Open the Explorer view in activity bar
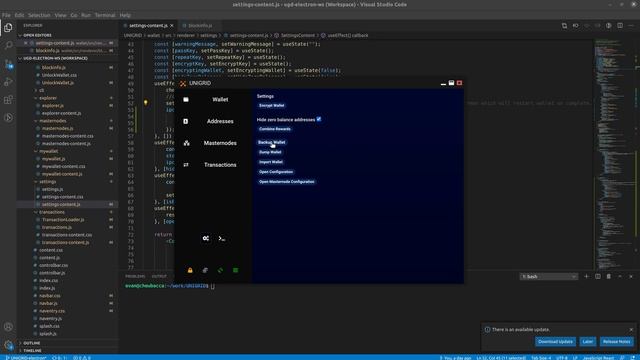The width and height of the screenshot is (640, 360). tap(8, 28)
